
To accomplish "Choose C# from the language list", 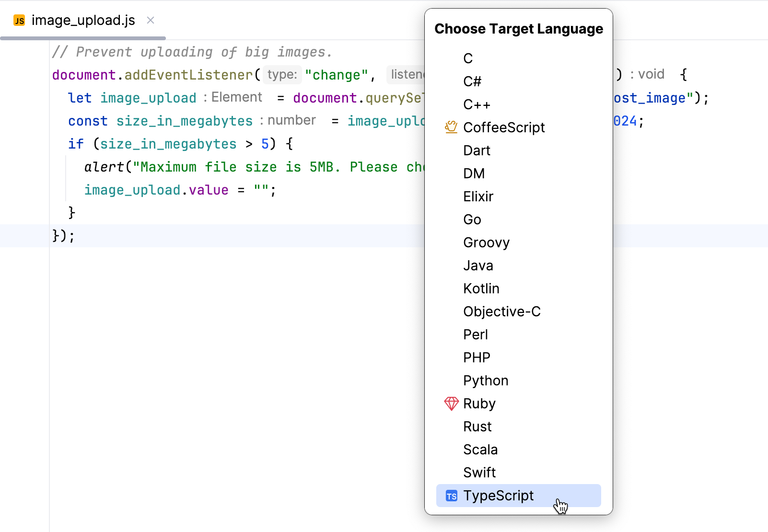I will [518, 81].
